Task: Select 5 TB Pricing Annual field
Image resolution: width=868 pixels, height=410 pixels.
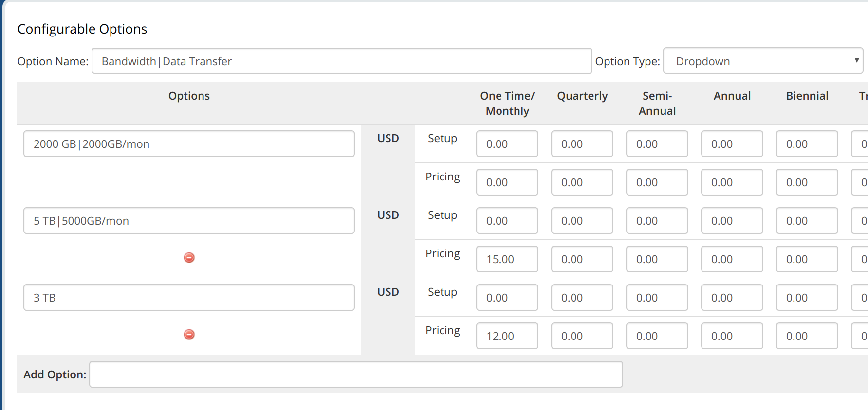Action: coord(732,259)
